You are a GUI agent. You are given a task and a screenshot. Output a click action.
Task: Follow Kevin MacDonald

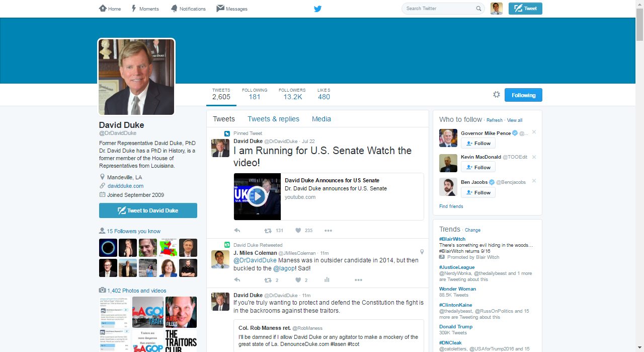478,167
